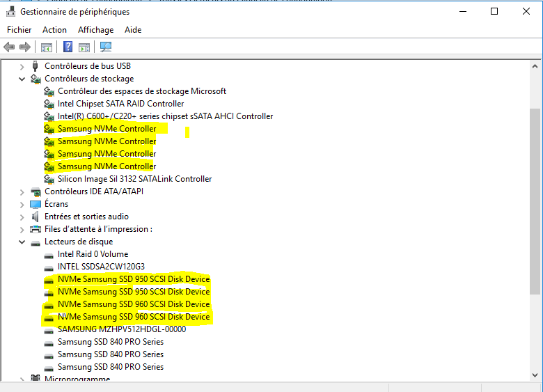The width and height of the screenshot is (543, 392).
Task: Toggle the action pane toolbar icon
Action: coord(84,47)
